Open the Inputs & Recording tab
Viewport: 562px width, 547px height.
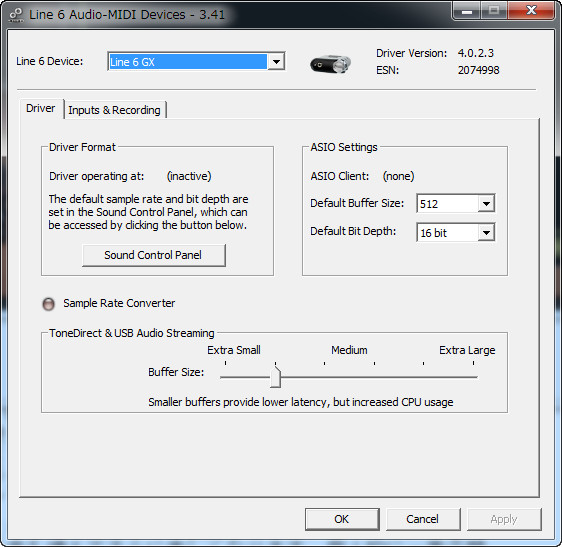[x=114, y=110]
